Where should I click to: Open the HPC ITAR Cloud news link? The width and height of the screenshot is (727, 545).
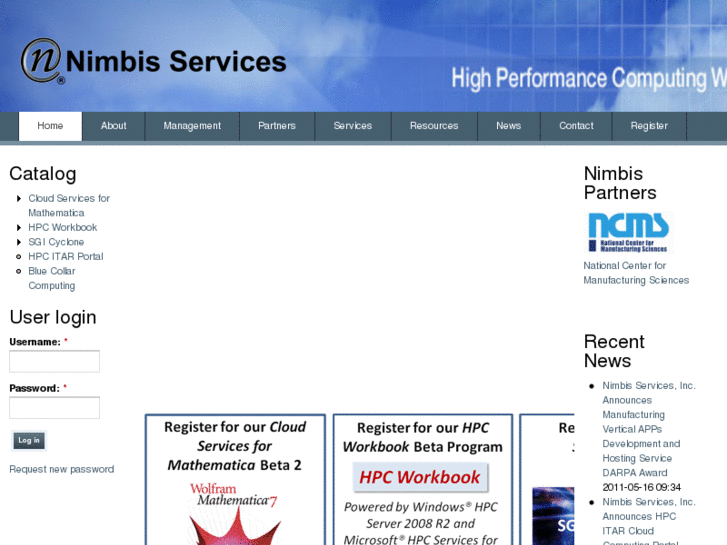click(x=649, y=522)
